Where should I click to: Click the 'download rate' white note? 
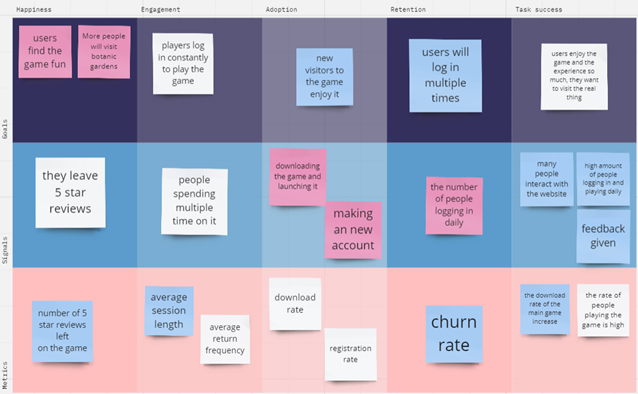295,304
